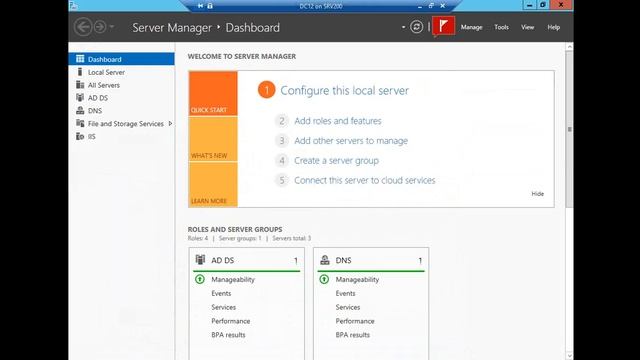Open BPA results in AD DS tile
Screen dimensions: 640x360
point(228,335)
